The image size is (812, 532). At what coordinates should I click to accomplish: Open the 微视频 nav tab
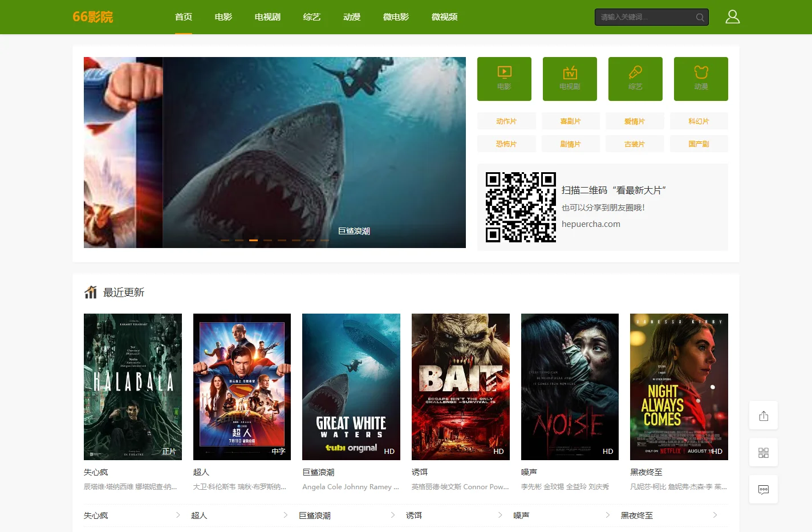[x=444, y=17]
